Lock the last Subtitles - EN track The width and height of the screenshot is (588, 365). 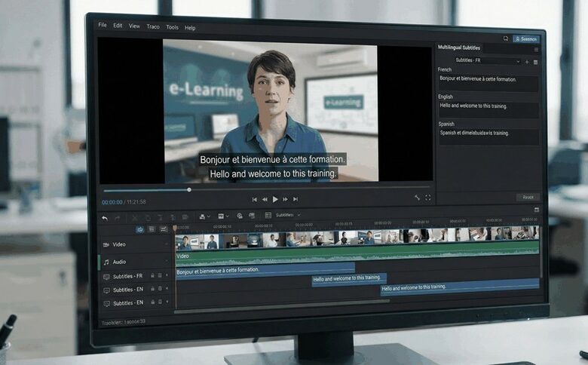(152, 302)
